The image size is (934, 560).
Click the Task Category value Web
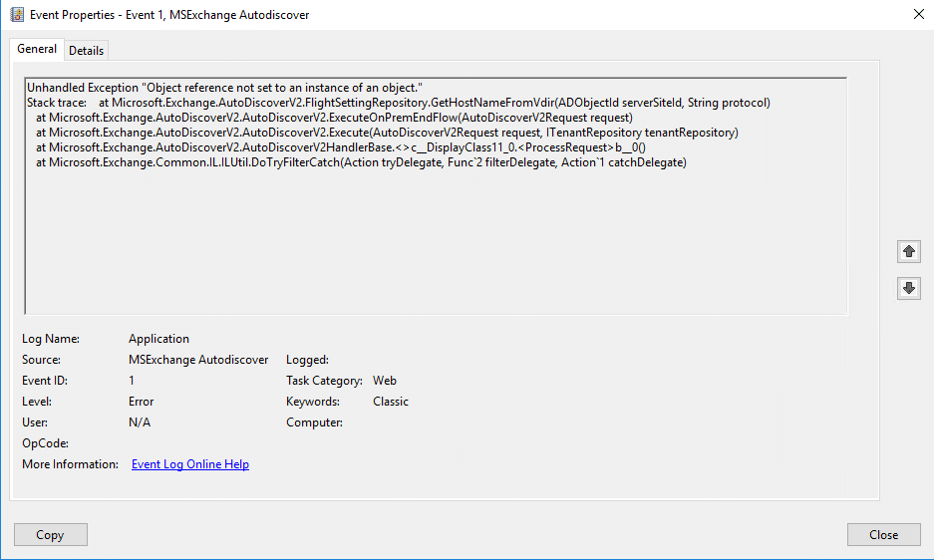[x=384, y=380]
